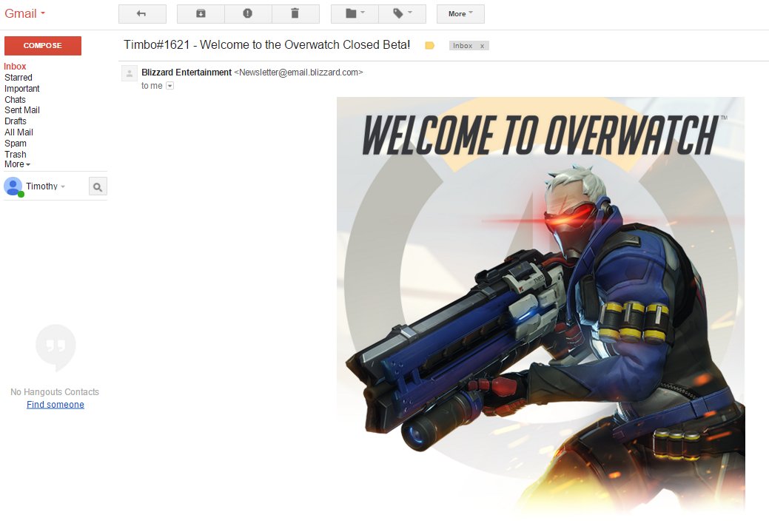Image resolution: width=769 pixels, height=532 pixels.
Task: Delete the email with trash icon
Action: pyautogui.click(x=295, y=14)
